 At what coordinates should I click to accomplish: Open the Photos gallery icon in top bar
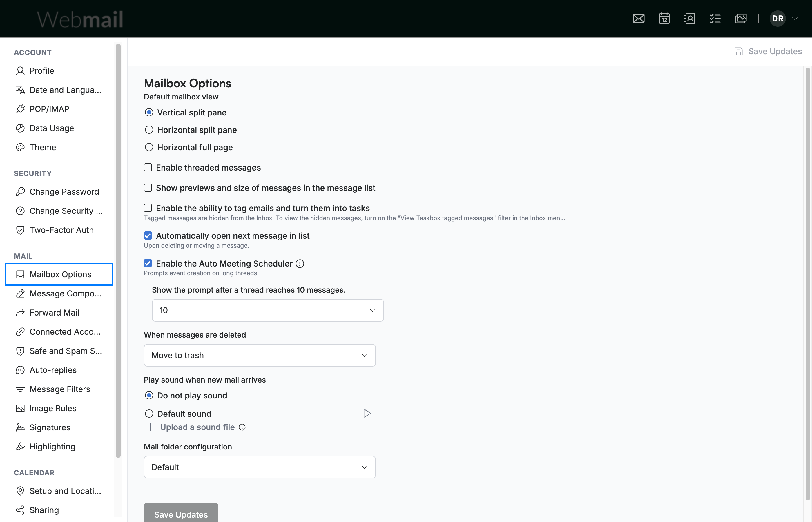[741, 18]
